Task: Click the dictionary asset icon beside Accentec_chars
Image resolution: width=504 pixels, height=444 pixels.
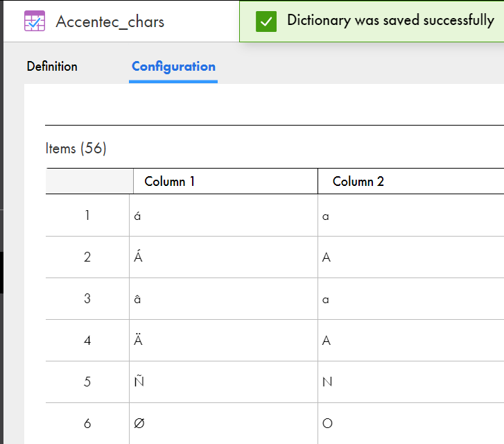Action: (35, 21)
